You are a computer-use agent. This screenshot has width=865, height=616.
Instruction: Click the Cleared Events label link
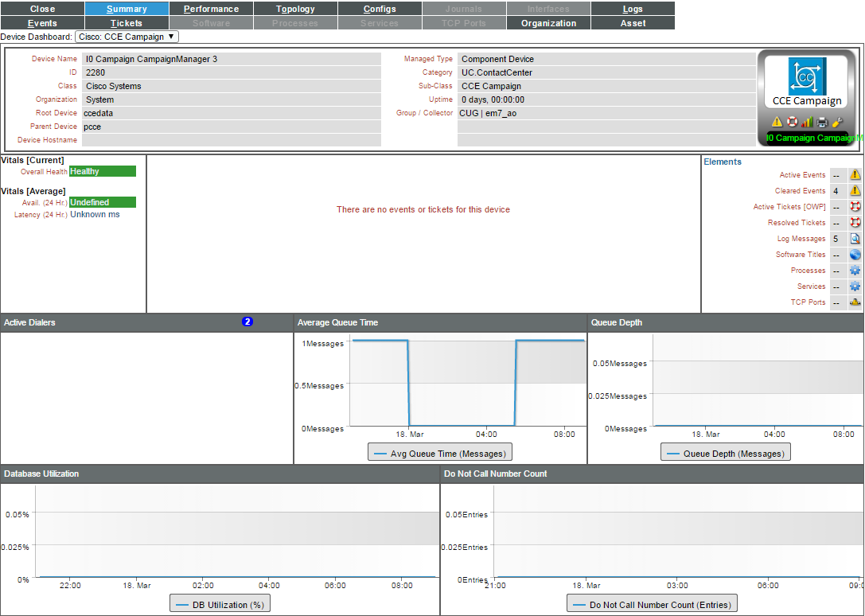pos(800,191)
